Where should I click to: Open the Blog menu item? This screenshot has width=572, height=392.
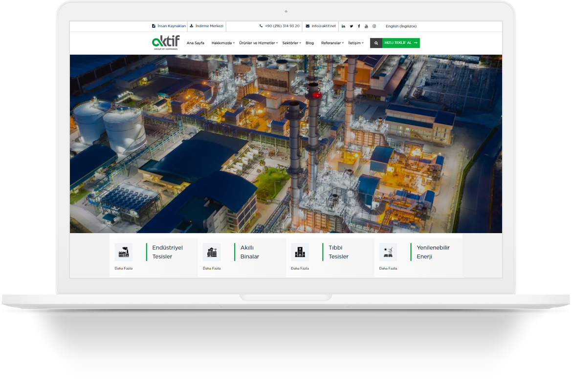(x=309, y=43)
